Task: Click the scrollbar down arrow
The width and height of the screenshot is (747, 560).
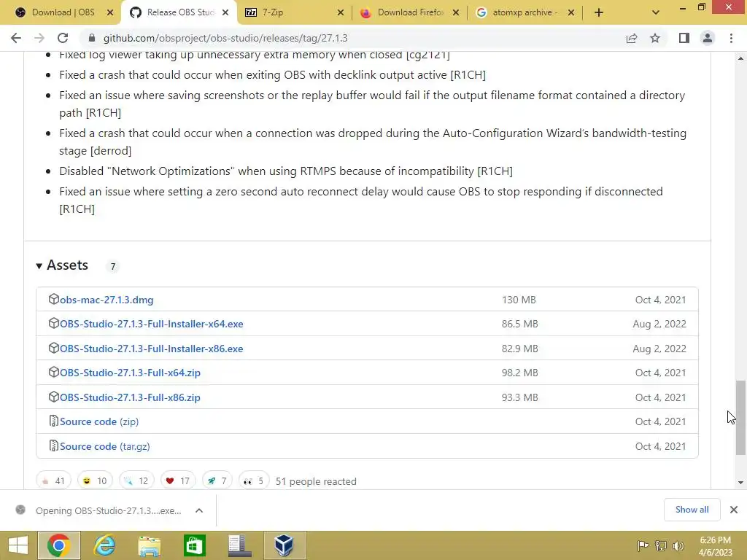Action: tap(740, 483)
